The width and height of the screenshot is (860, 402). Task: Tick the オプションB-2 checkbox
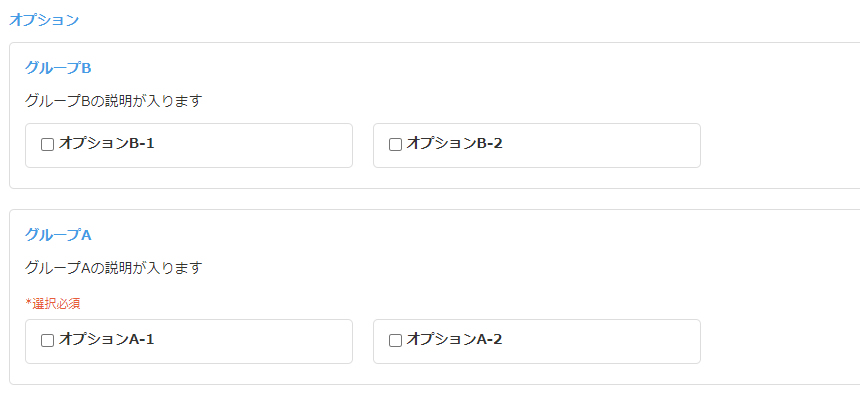[395, 144]
